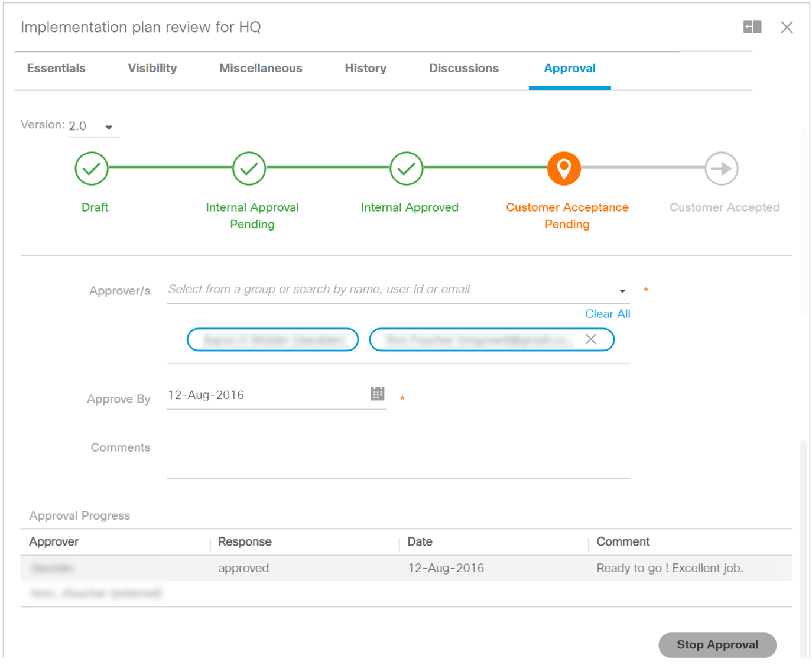Click the Internal Approved checkmark circle
Viewport: 812px width, 665px height.
click(407, 168)
